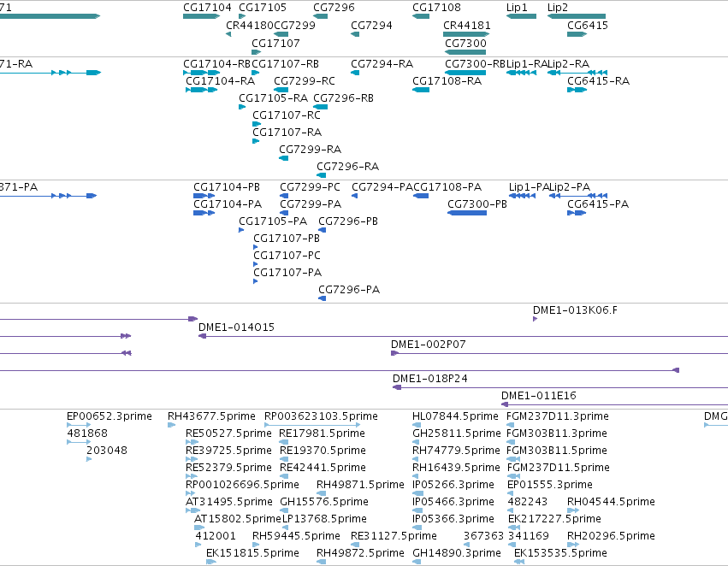728x566 pixels.
Task: Select EST RE31127.5prime
Action: coord(356,545)
